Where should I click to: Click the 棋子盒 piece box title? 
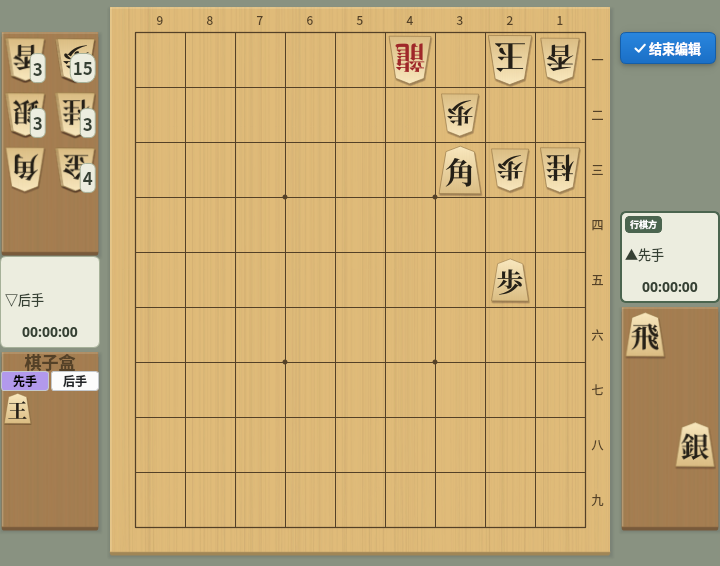pyautogui.click(x=50, y=363)
